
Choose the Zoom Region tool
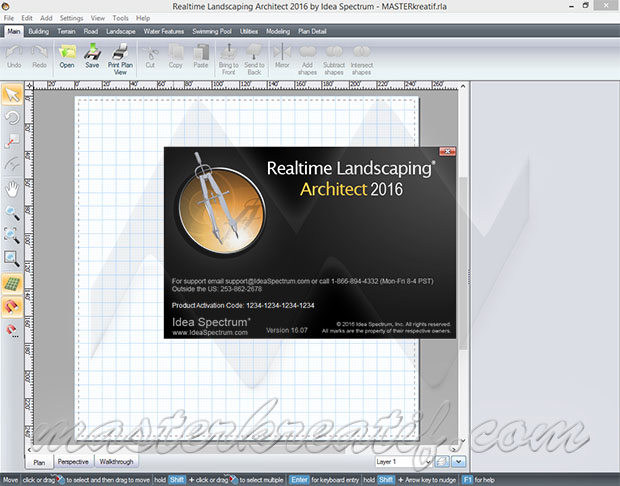click(12, 259)
